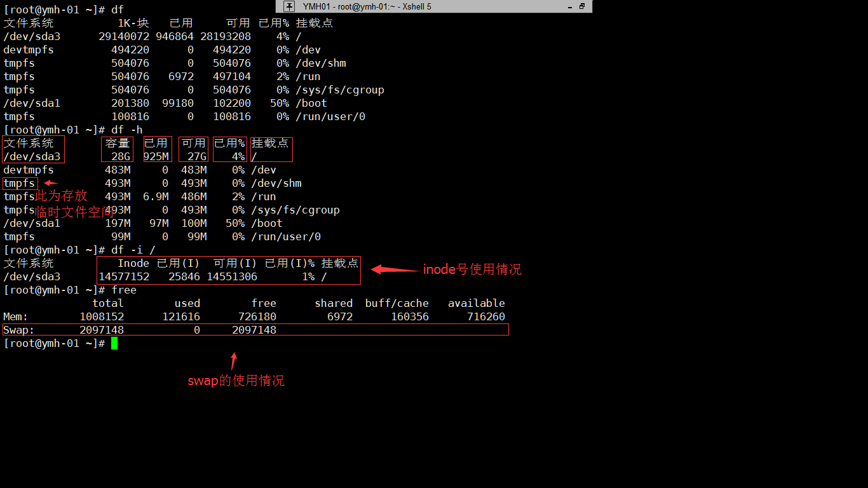Toggle the pin icon in Xshell title bar

(x=289, y=6)
